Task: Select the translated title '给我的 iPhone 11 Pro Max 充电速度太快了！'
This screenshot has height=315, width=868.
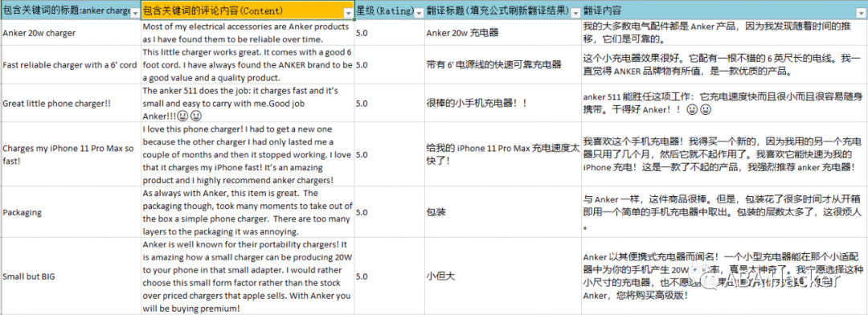Action: click(x=502, y=154)
